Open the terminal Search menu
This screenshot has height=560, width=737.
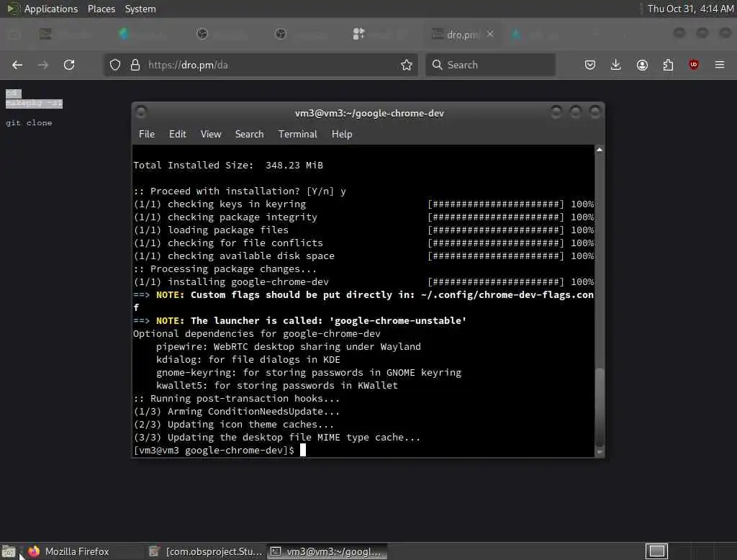tap(249, 134)
